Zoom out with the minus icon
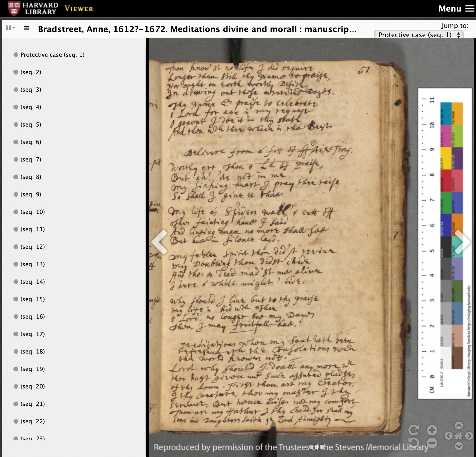The height and width of the screenshot is (457, 476). [432, 443]
